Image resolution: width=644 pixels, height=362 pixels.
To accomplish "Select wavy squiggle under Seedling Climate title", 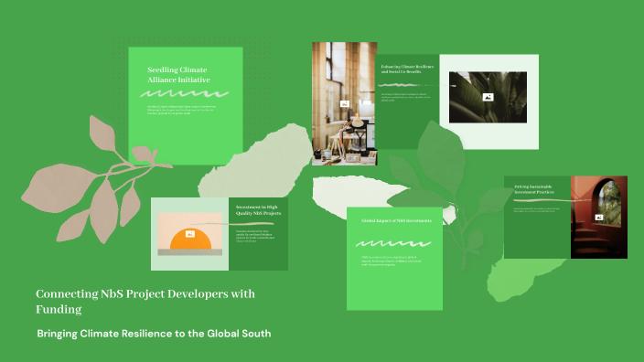I will point(184,93).
